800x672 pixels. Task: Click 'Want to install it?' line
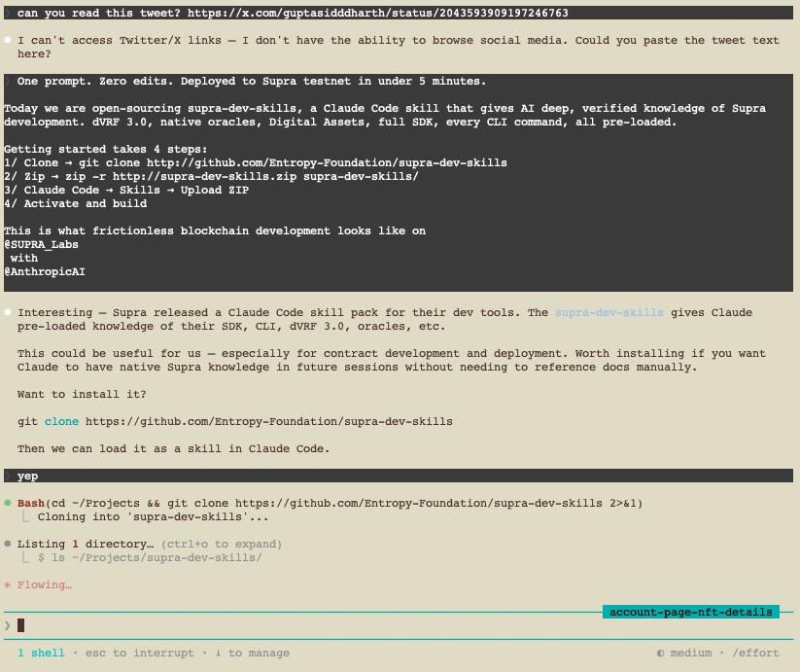tap(82, 394)
